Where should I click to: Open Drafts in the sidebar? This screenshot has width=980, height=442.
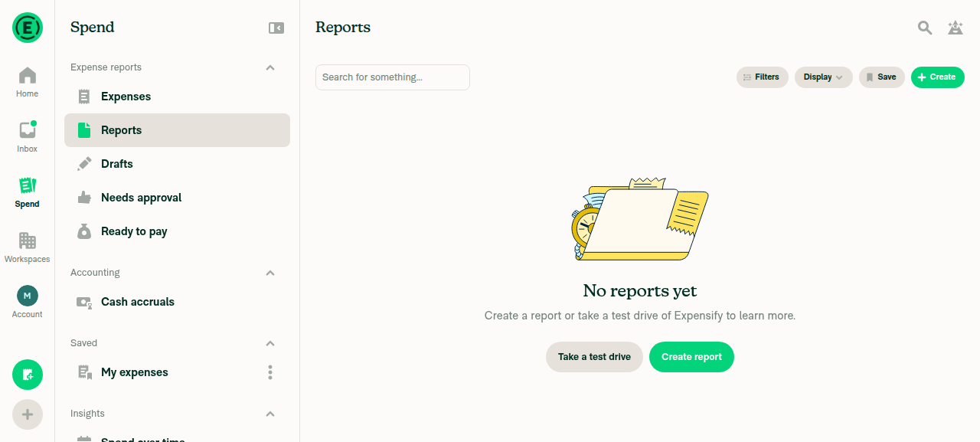pos(177,164)
